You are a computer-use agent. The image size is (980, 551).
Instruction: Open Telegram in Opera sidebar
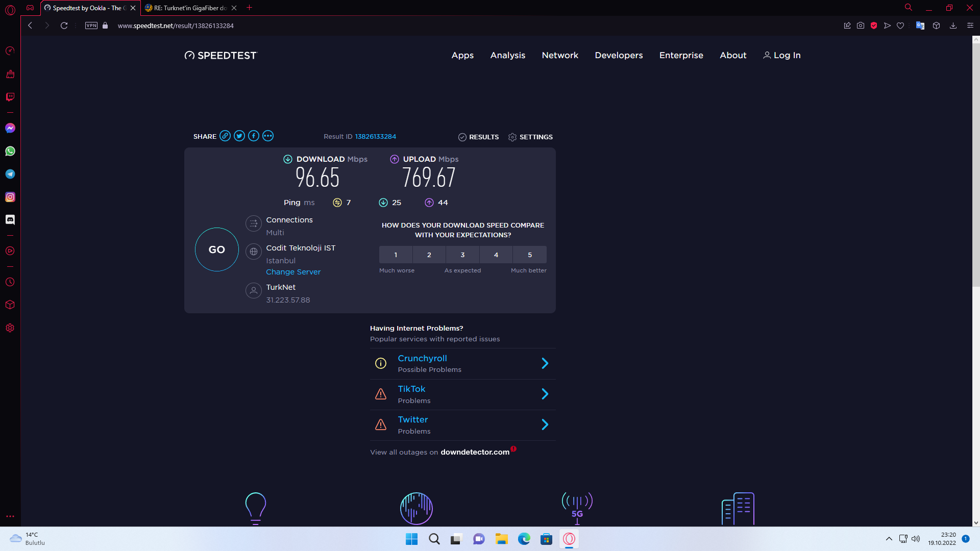(x=10, y=174)
